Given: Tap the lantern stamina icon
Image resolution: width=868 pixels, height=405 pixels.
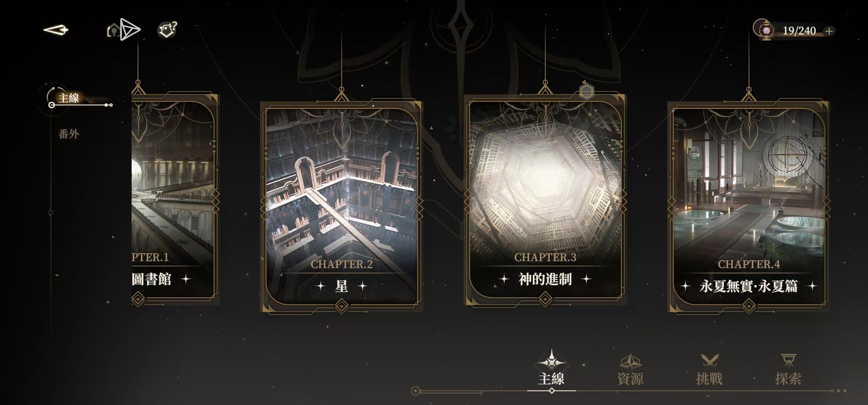Looking at the screenshot, I should [766, 30].
